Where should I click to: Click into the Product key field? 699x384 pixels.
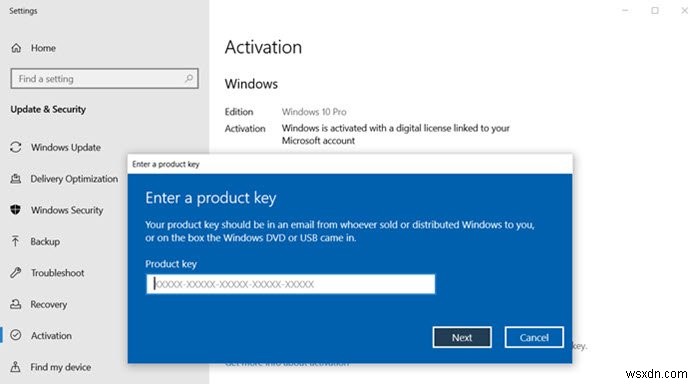click(290, 284)
